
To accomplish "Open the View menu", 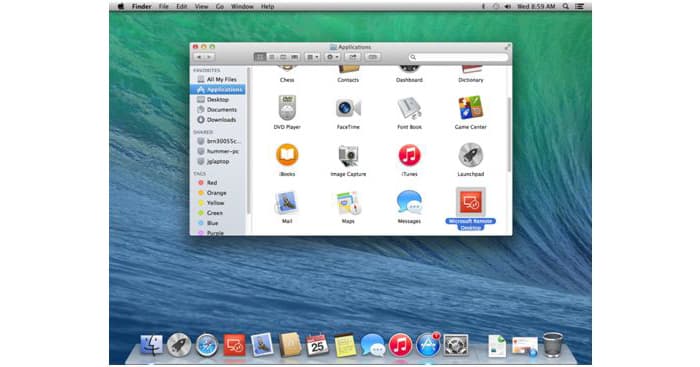I will pos(201,6).
